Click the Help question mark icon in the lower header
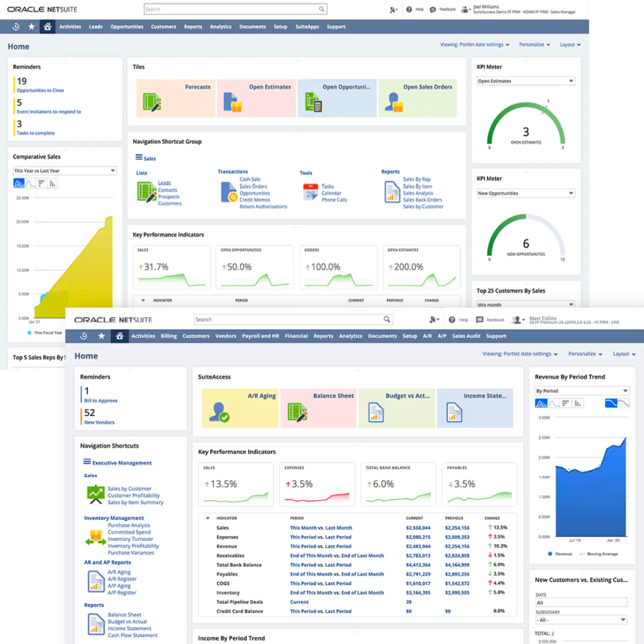The image size is (644, 644). [452, 320]
